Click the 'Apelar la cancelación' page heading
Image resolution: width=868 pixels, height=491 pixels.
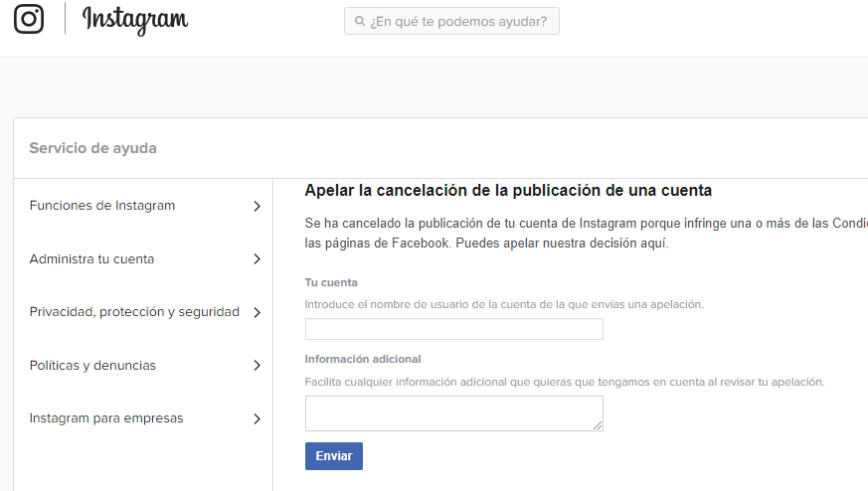[508, 191]
